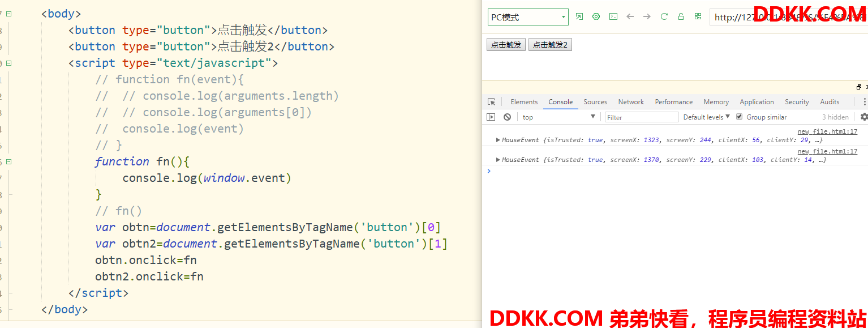
Task: Click the console Filter input field
Action: (642, 117)
